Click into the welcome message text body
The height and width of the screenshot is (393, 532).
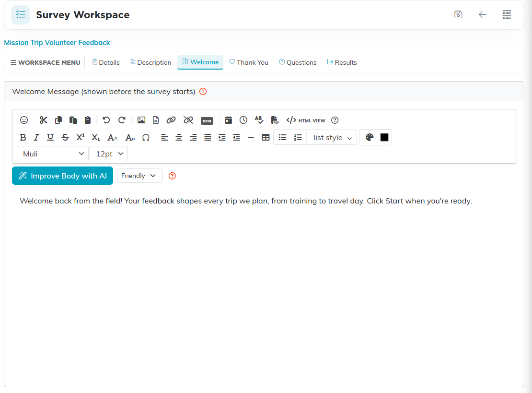pyautogui.click(x=265, y=286)
